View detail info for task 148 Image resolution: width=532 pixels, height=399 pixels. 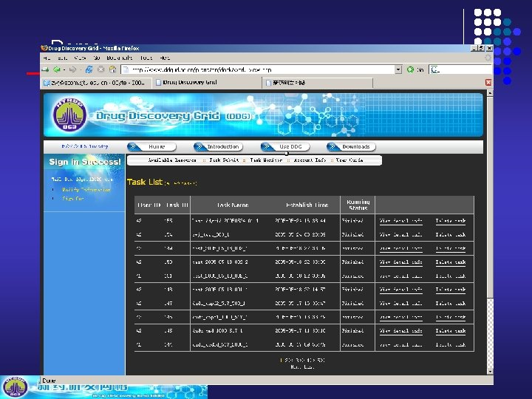(x=400, y=290)
